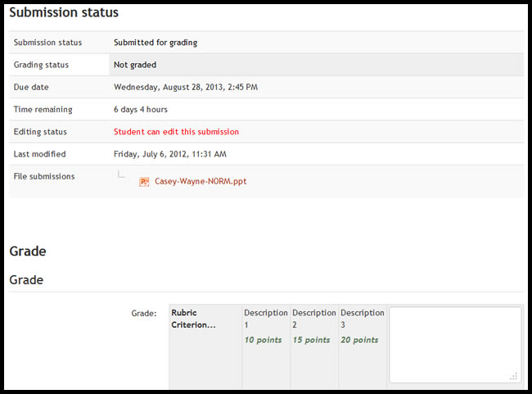532x394 pixels.
Task: Click 'Student can edit this submission' text
Action: coord(176,132)
